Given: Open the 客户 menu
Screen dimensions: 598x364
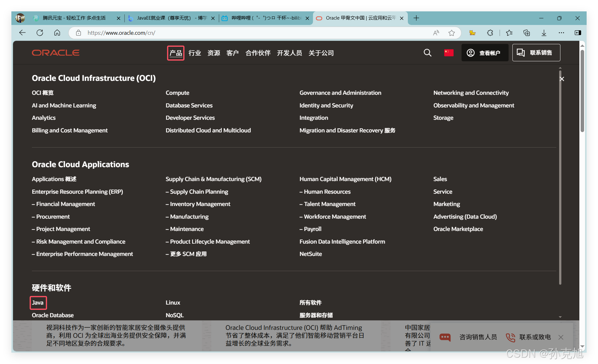Looking at the screenshot, I should [233, 53].
